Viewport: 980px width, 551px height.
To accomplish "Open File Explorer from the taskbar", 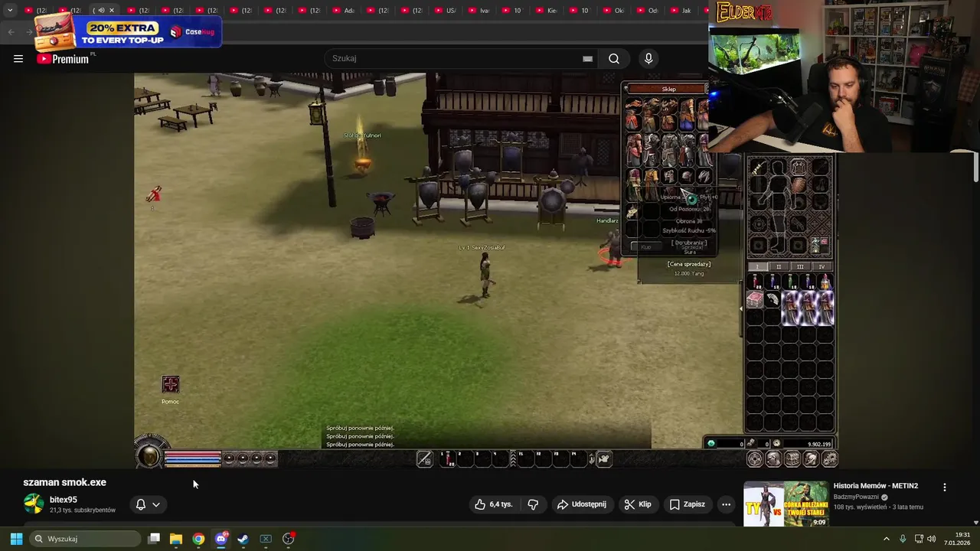I will [x=175, y=539].
